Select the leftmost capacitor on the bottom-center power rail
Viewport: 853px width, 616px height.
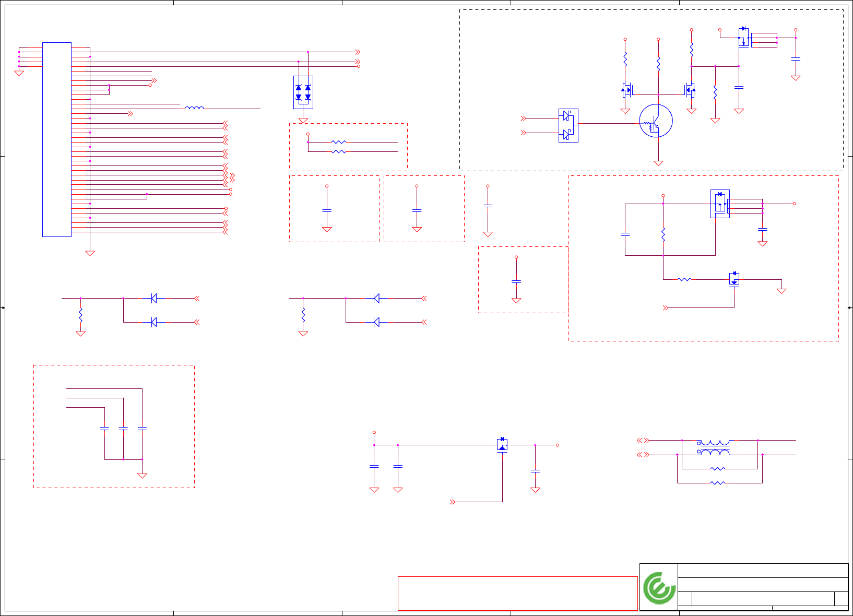tap(374, 466)
